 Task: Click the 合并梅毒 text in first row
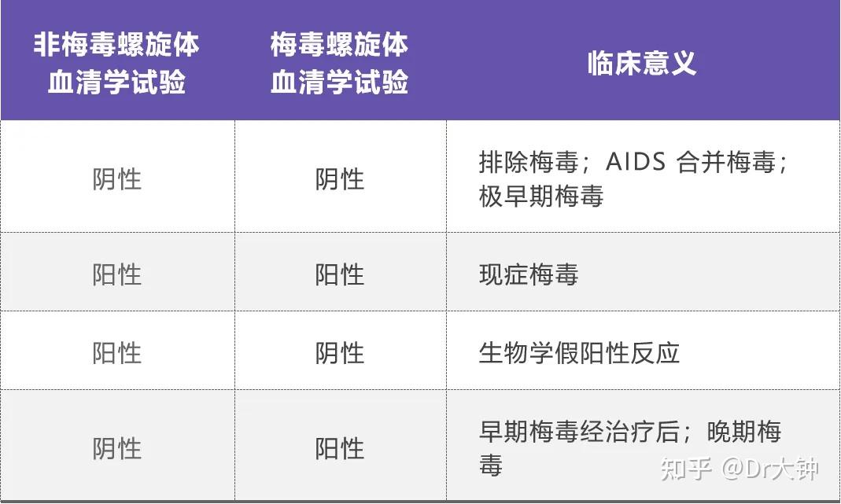726,161
